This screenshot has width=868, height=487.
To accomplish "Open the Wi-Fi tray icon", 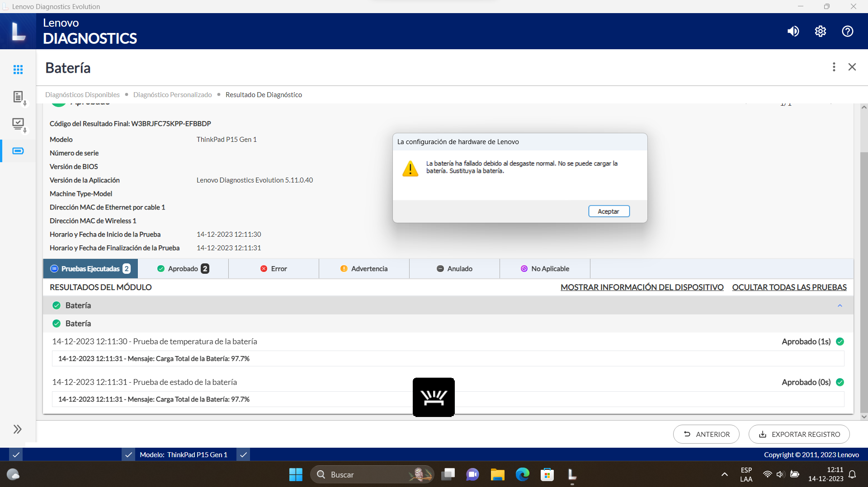I will [x=767, y=474].
